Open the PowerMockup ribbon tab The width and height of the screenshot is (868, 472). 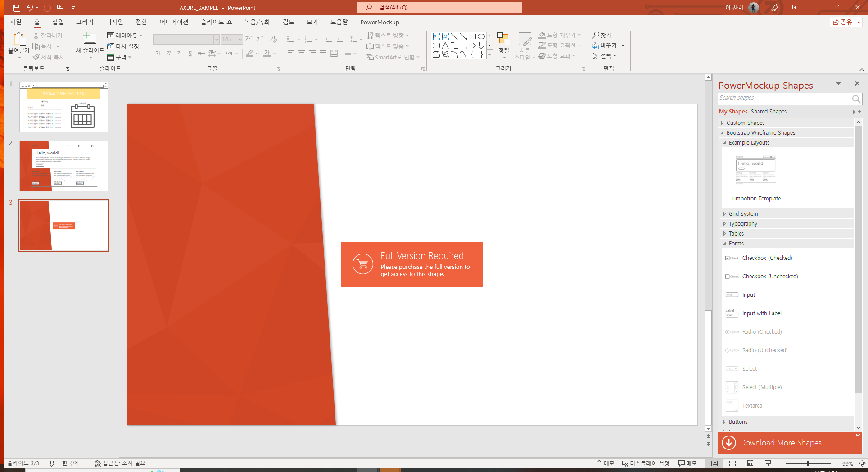tap(380, 22)
